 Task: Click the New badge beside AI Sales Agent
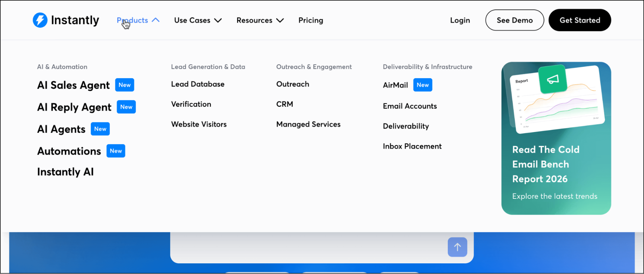click(x=125, y=85)
